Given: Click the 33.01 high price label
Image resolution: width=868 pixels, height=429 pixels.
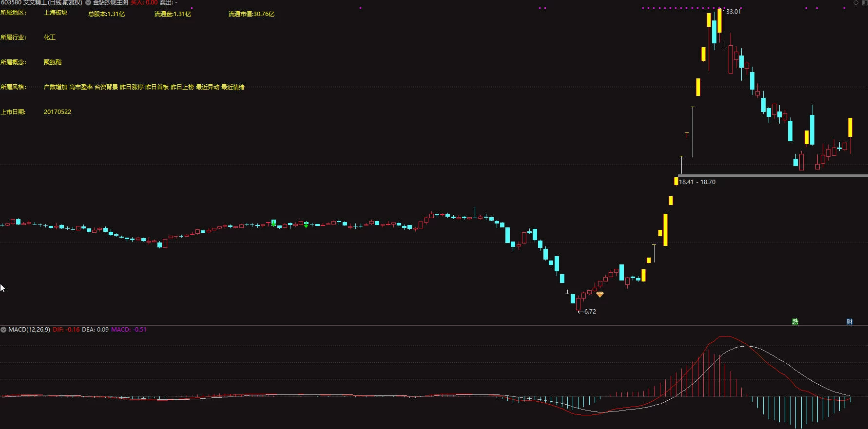Looking at the screenshot, I should coord(733,12).
